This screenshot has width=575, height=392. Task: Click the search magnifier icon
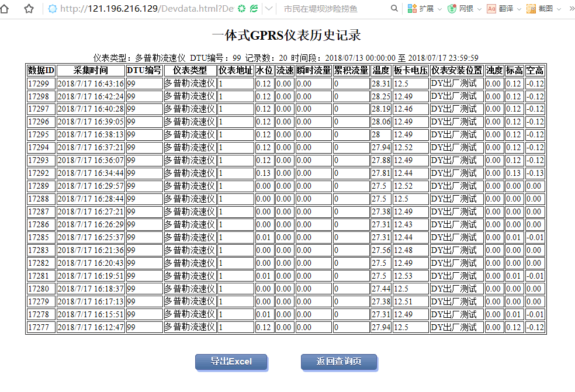click(x=394, y=9)
